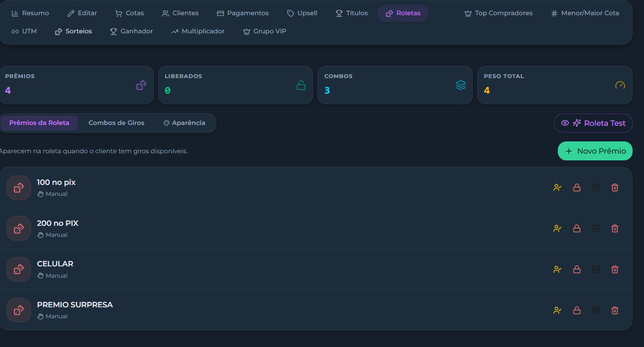Open the Cotas tab
The height and width of the screenshot is (347, 644).
click(x=129, y=13)
